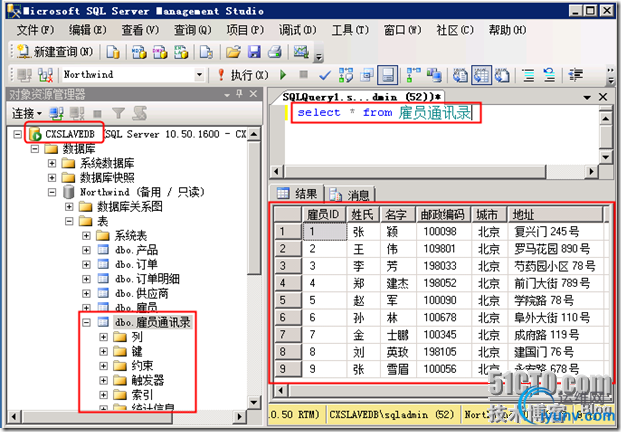Viewport: 621px width, 432px height.
Task: Open the Debug (调试) menu
Action: [x=297, y=30]
